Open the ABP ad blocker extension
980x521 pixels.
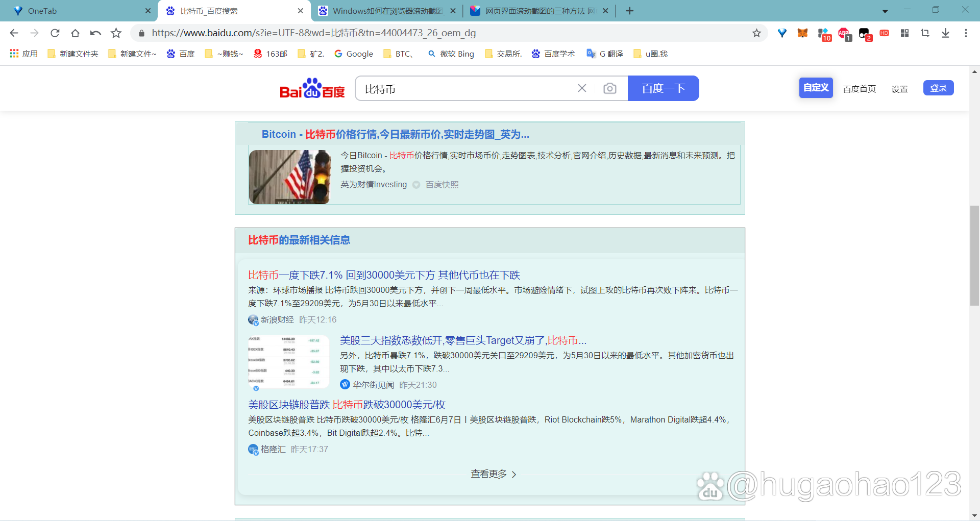(844, 34)
